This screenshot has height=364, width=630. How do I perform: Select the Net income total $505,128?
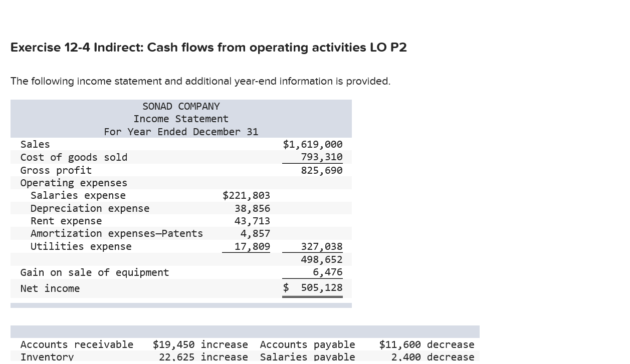coord(312,287)
